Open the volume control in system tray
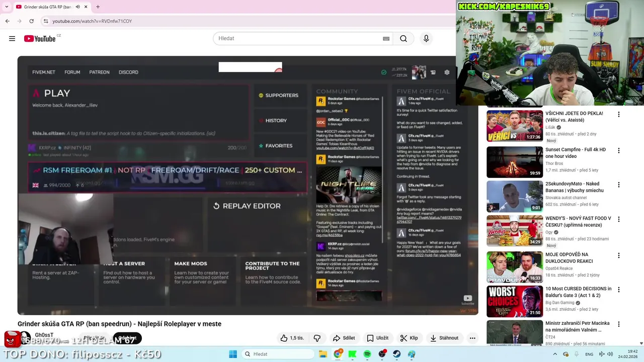Screen dimensions: 644x362 [610, 354]
